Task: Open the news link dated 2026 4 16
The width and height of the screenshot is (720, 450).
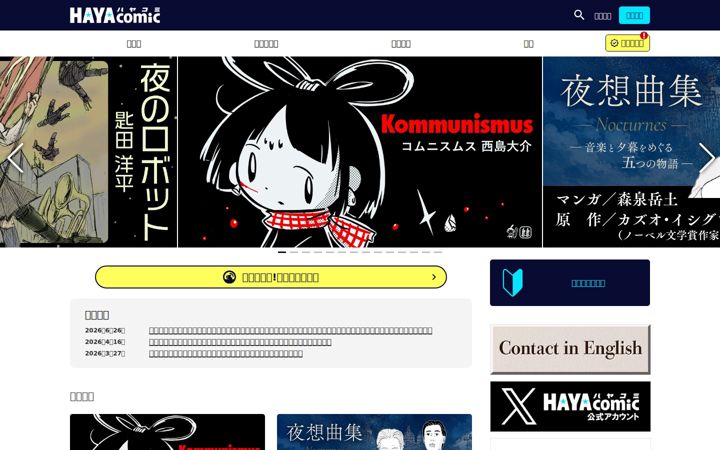Action: [240, 342]
